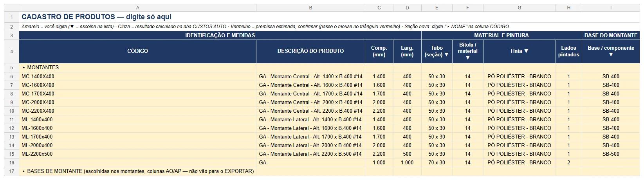Click base 'SB-400' in the MC-1400X400 row
This screenshot has height=180, width=644.
point(611,76)
